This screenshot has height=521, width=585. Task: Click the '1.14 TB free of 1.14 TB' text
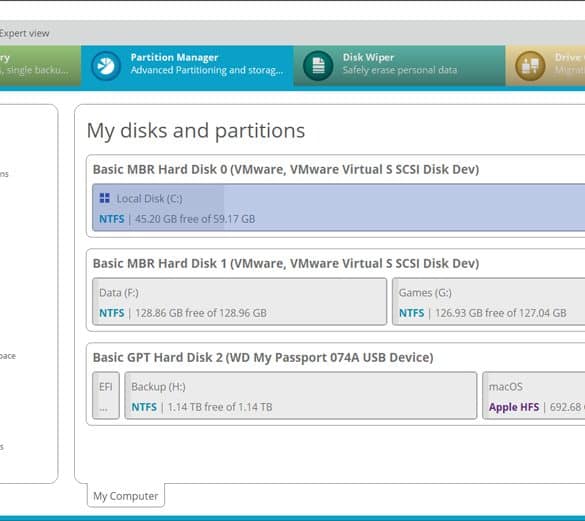point(220,407)
